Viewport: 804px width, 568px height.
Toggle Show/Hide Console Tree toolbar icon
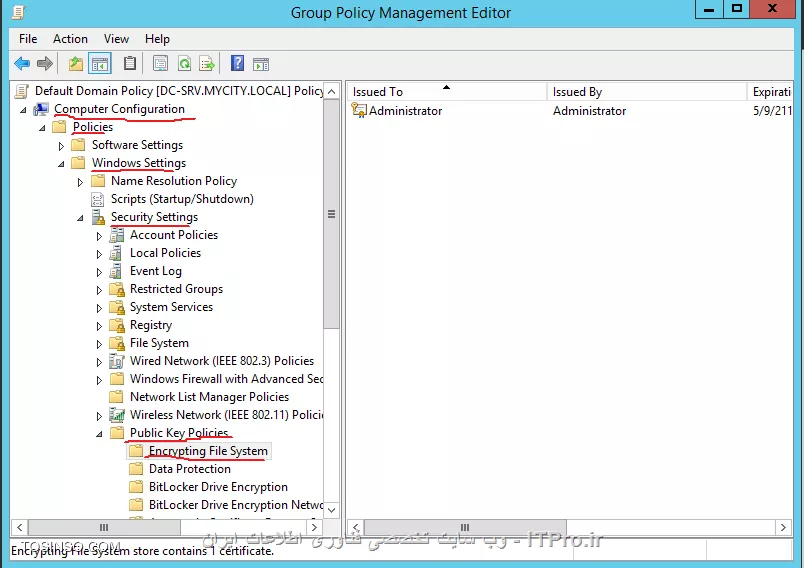pyautogui.click(x=100, y=64)
